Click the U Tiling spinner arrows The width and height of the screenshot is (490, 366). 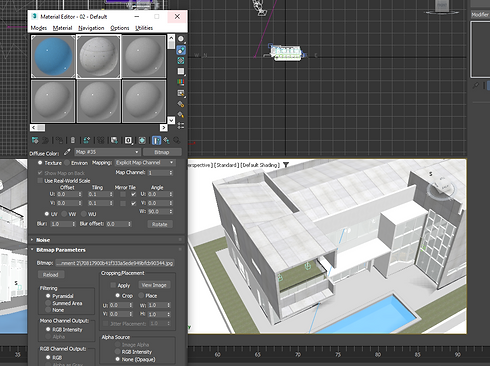tap(110, 194)
